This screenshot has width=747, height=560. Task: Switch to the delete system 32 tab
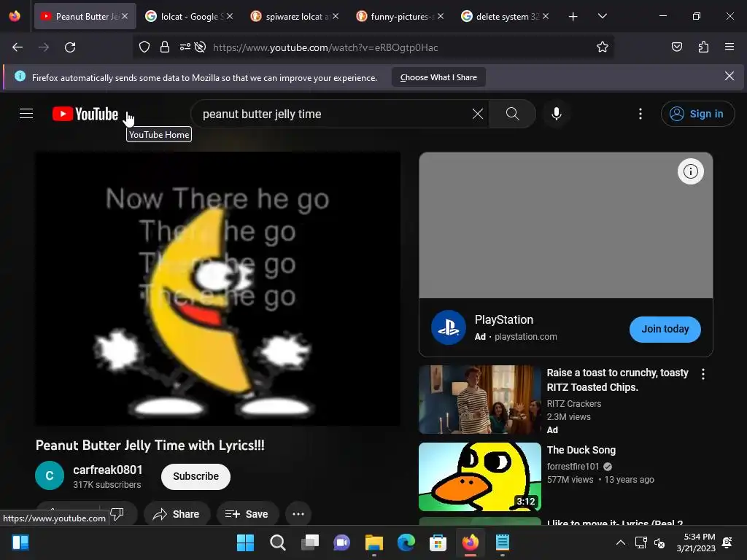click(504, 17)
